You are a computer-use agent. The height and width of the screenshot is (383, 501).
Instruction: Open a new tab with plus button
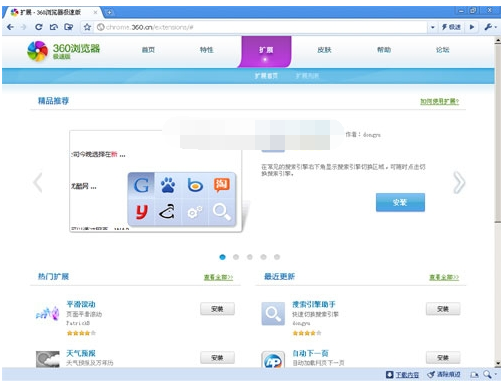(x=109, y=13)
